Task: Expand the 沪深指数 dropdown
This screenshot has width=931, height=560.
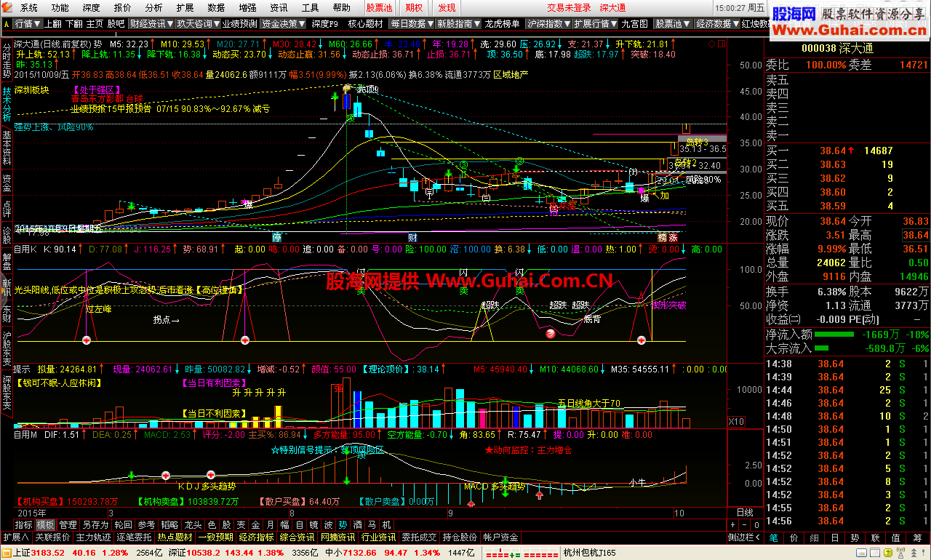Action: click(x=548, y=23)
